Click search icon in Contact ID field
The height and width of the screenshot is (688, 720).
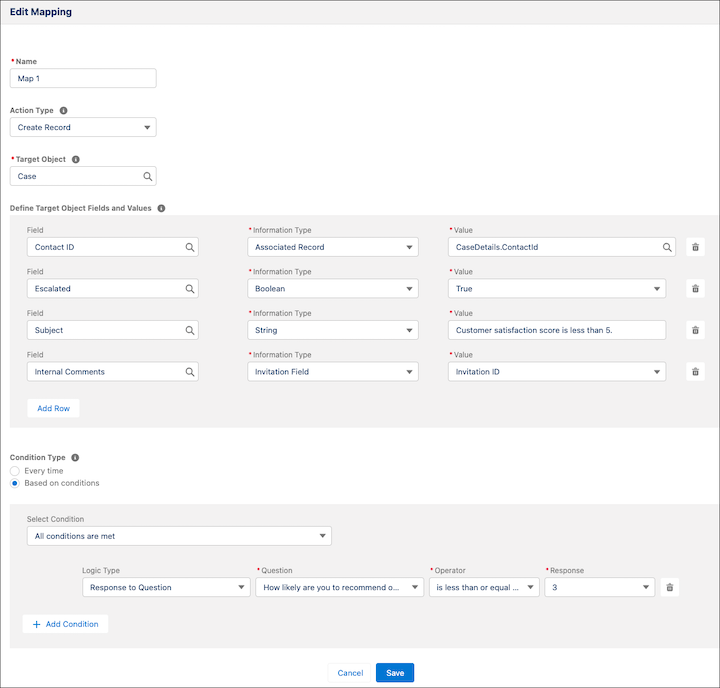[190, 247]
